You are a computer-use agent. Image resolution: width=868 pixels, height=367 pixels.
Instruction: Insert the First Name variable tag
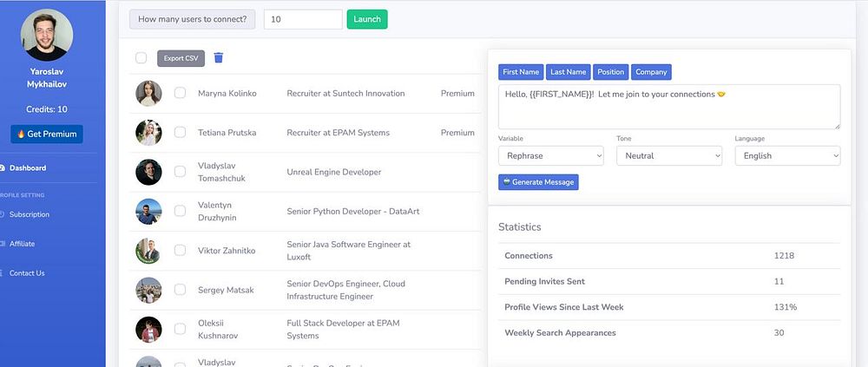point(521,72)
